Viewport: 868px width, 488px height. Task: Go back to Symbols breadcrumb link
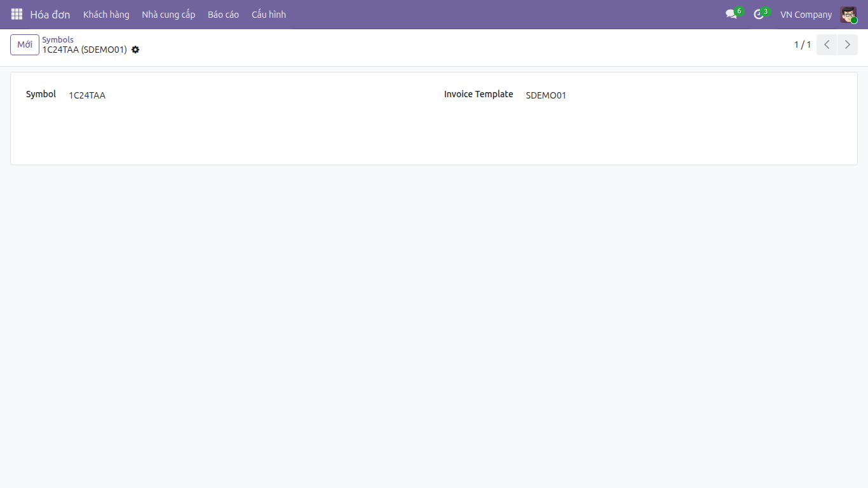pyautogui.click(x=58, y=39)
